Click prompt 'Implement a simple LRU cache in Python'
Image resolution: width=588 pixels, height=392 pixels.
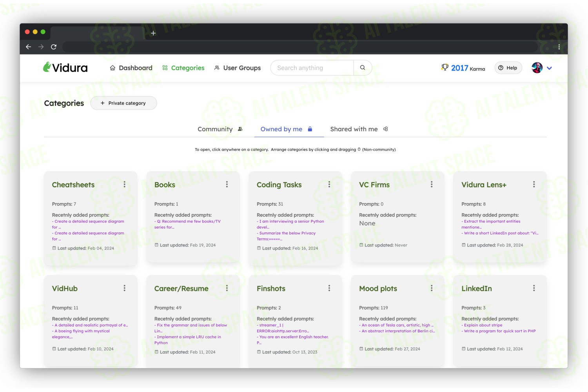pos(188,340)
